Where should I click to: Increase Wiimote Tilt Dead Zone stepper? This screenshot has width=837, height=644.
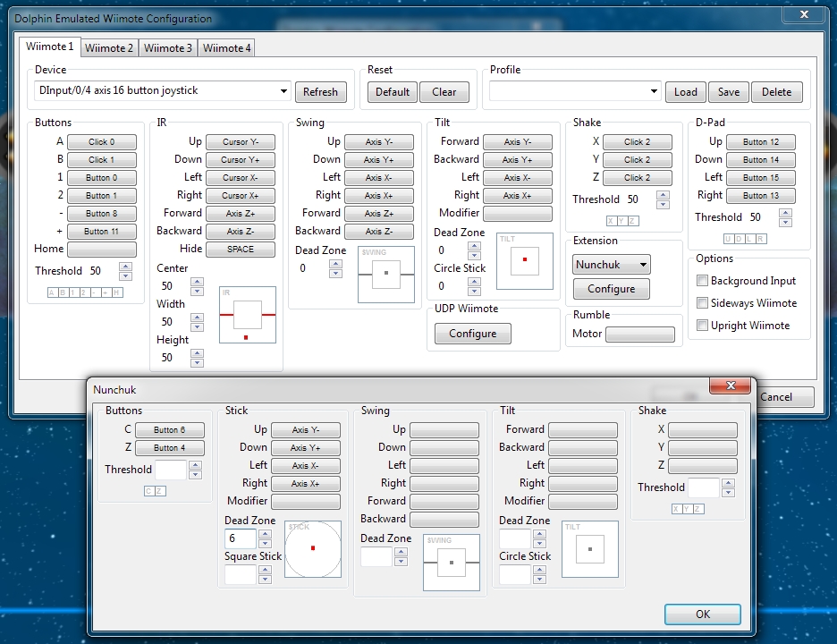(x=474, y=246)
